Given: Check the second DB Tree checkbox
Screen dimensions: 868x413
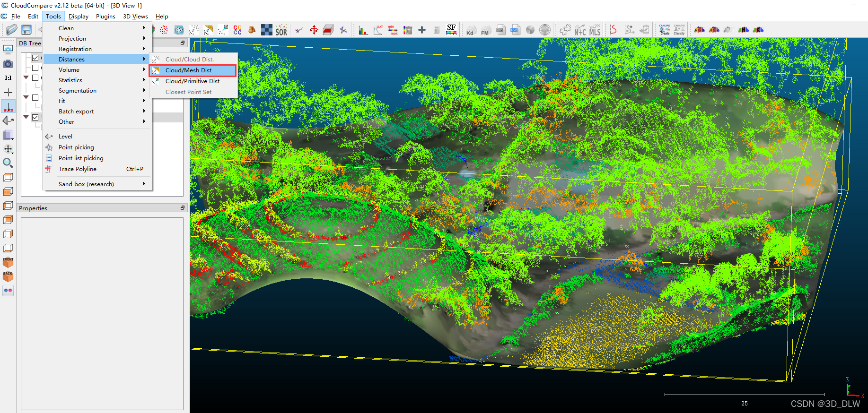Looking at the screenshot, I should click(35, 68).
